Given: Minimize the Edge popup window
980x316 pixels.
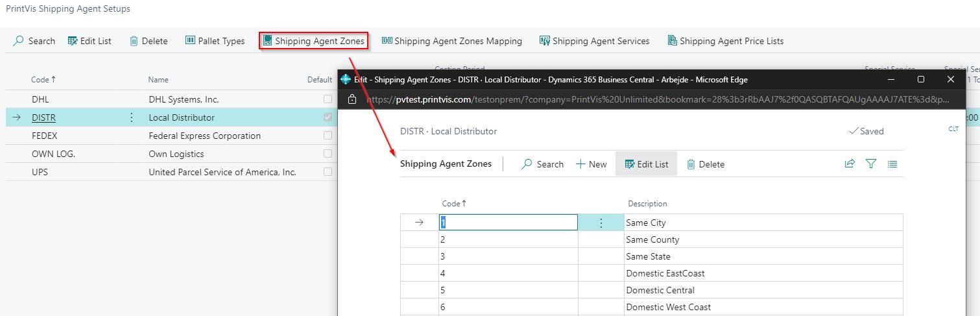Looking at the screenshot, I should point(891,79).
